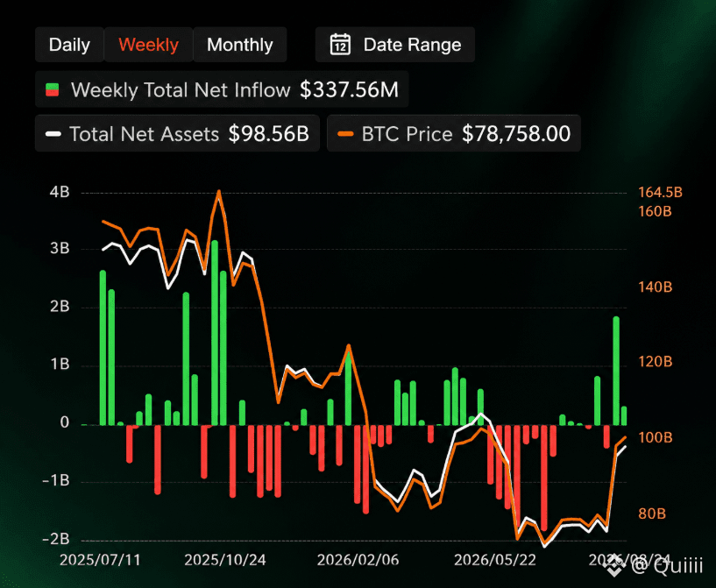The image size is (716, 588).
Task: Click the -1B left axis label
Action: (56, 480)
